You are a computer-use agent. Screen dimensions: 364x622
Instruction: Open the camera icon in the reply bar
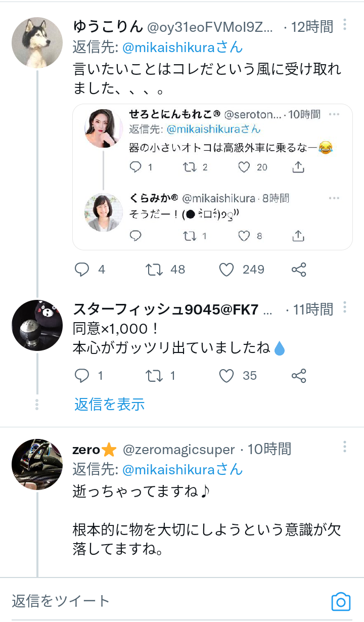click(341, 602)
